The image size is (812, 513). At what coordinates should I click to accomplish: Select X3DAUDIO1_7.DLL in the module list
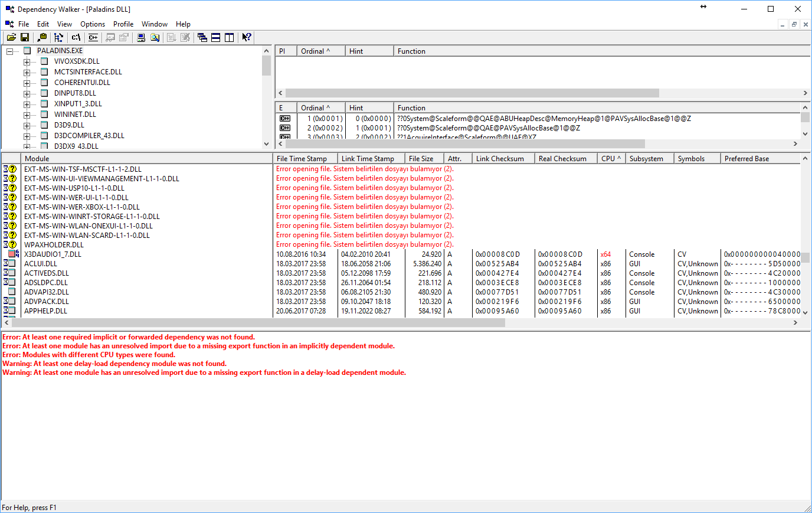coord(53,254)
